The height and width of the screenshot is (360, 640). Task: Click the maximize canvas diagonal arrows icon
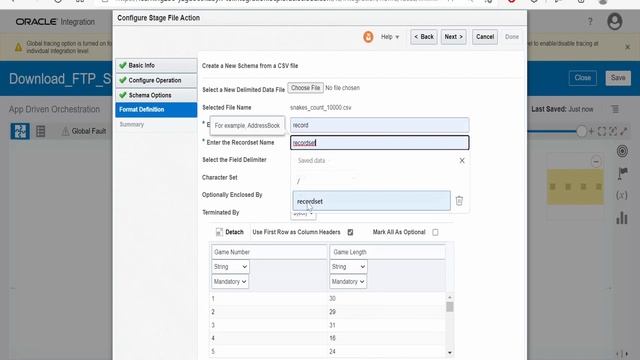click(624, 131)
